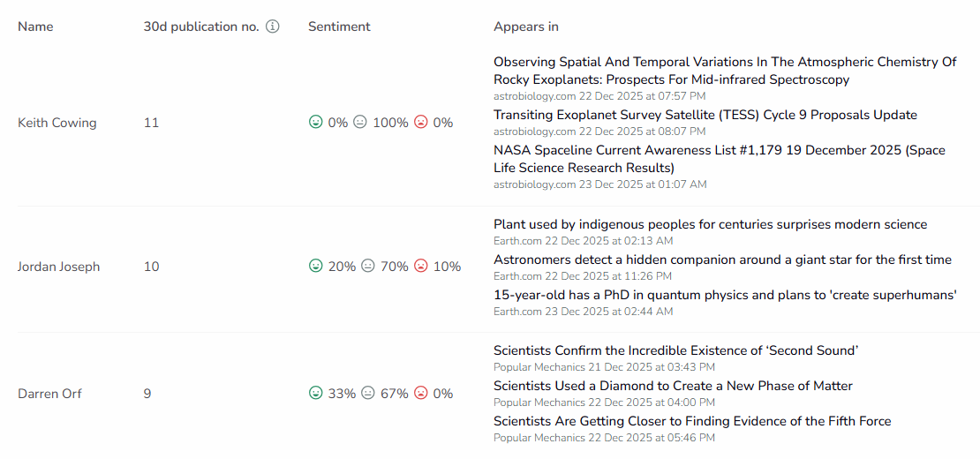This screenshot has height=459, width=980.
Task: Click the info icon beside 30d publication no.
Action: [x=273, y=26]
